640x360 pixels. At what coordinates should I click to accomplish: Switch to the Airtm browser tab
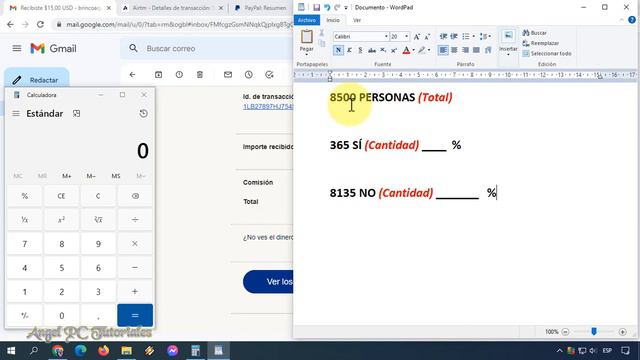pos(173,8)
